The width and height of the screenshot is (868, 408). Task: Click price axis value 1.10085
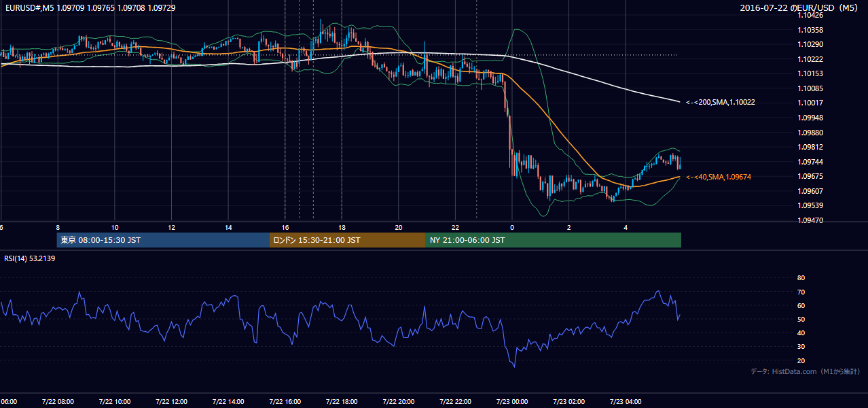click(x=810, y=88)
